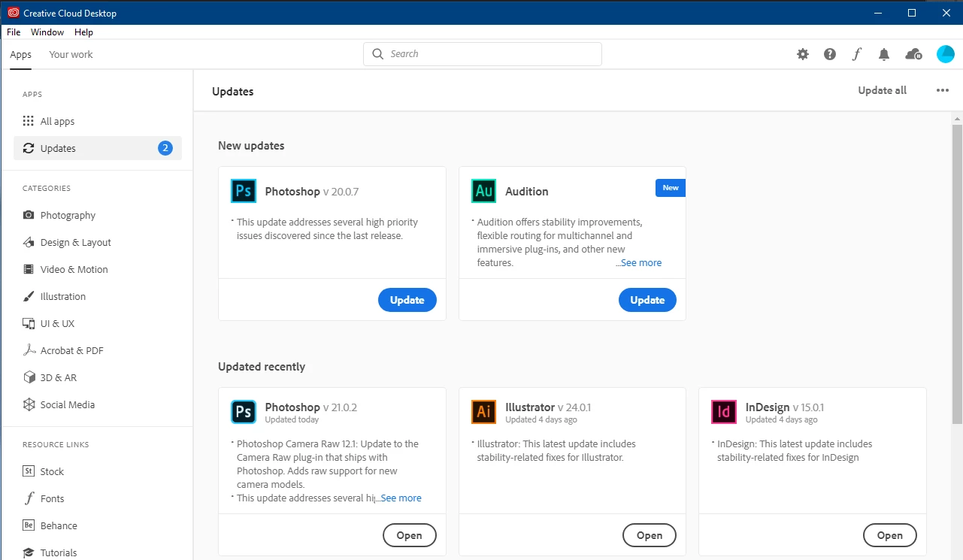Open Creative Cloud settings gear icon
Image resolution: width=963 pixels, height=560 pixels.
pos(803,54)
